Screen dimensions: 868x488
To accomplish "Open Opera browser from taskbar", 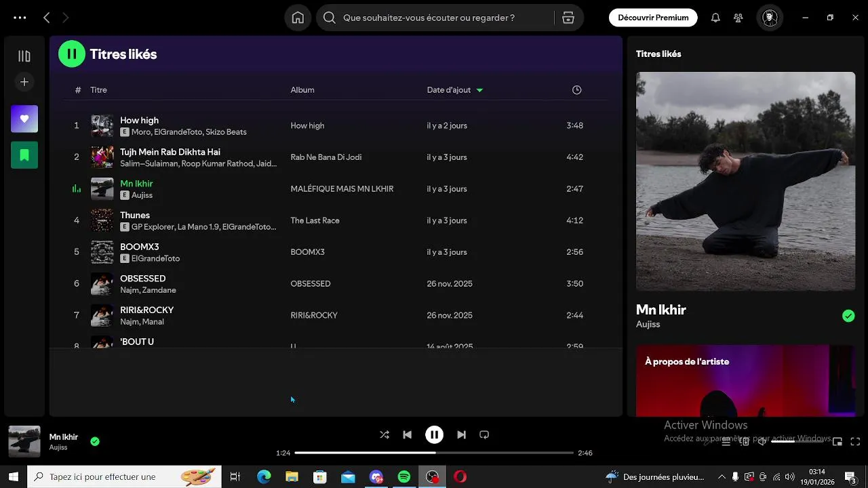I will tap(460, 477).
